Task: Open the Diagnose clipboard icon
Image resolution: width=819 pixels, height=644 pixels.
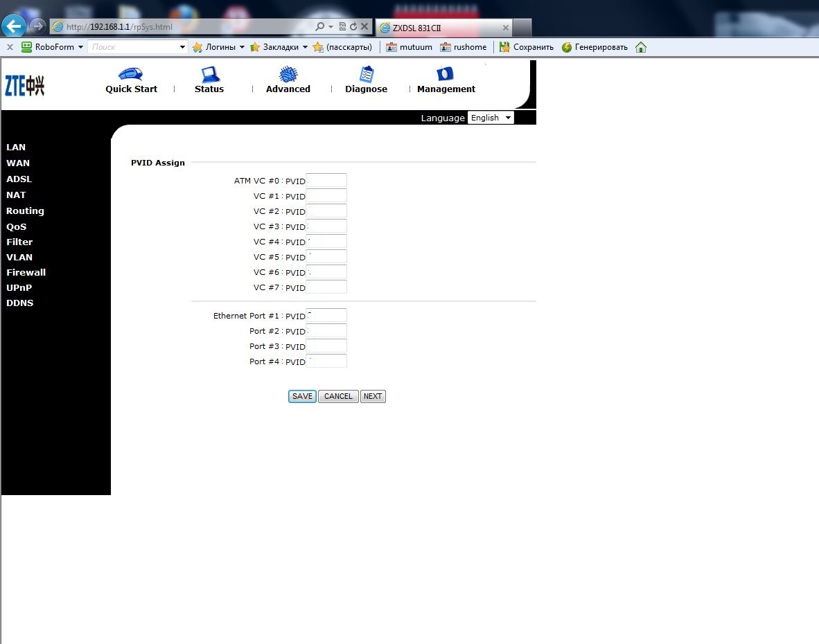Action: [x=367, y=74]
